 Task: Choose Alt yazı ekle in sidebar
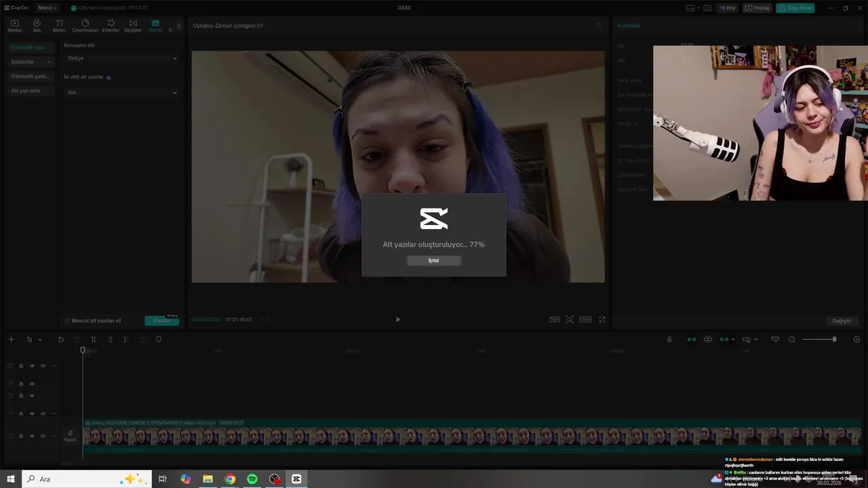point(31,90)
